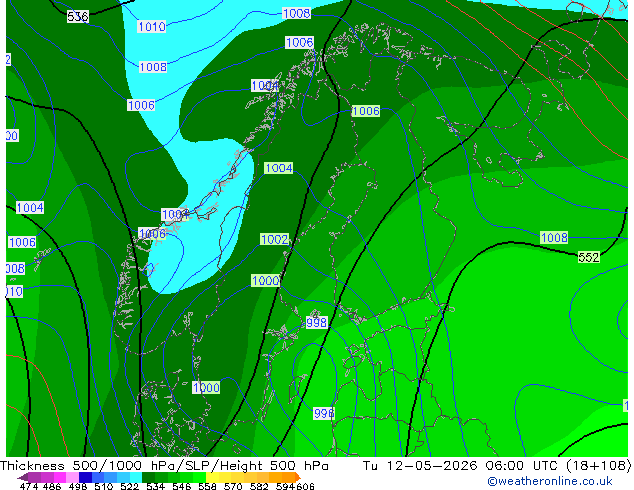
Task: Click the darkest green legend swatch above 534
Action: (x=148, y=477)
